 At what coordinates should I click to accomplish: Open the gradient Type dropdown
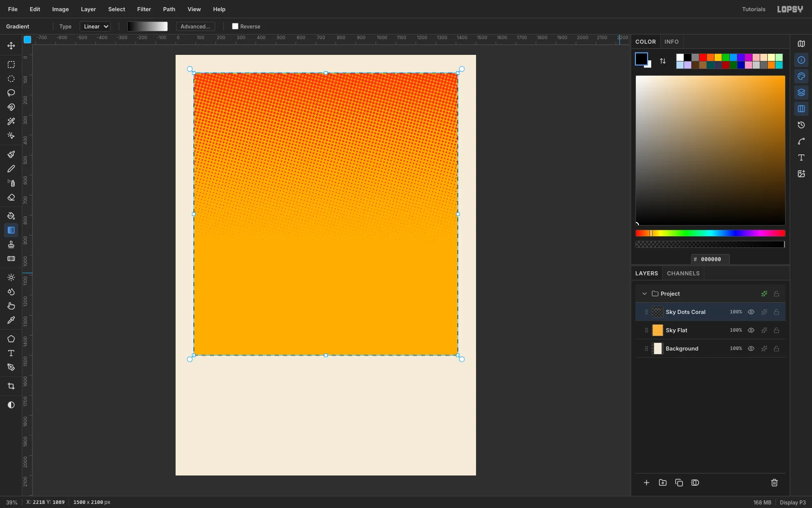coord(95,26)
